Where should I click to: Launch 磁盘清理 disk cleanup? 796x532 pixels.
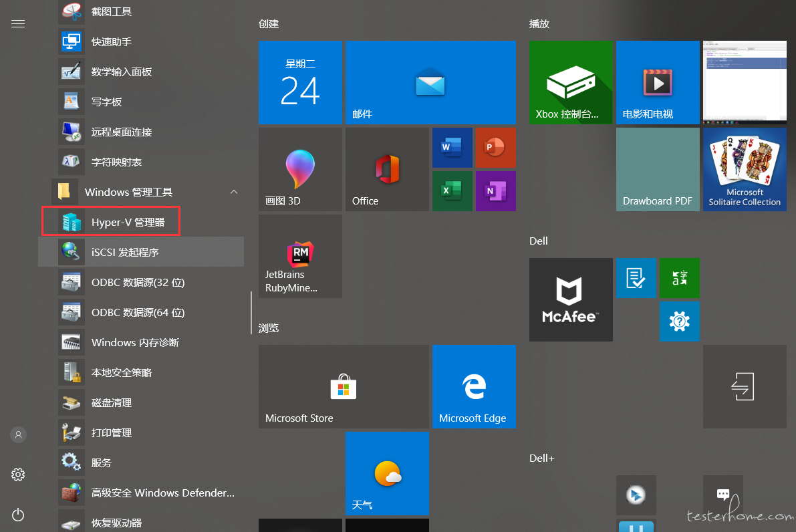click(x=141, y=402)
